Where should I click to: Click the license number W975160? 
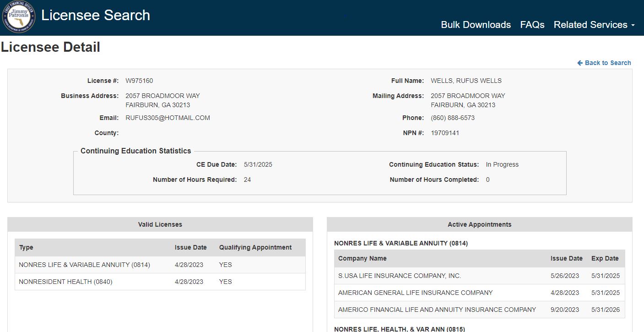coord(139,81)
